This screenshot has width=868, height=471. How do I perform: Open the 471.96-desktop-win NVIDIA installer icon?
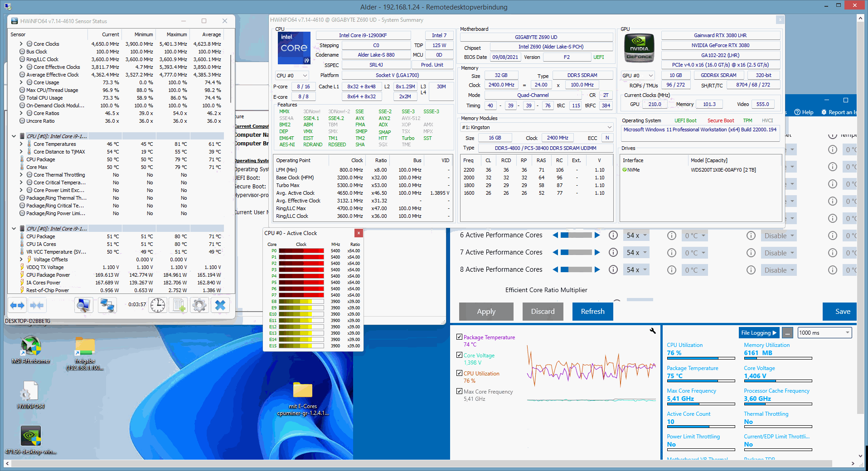pyautogui.click(x=31, y=440)
